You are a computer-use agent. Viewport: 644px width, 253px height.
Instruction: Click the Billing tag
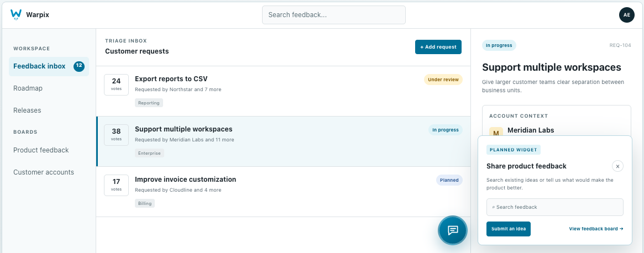(x=145, y=203)
